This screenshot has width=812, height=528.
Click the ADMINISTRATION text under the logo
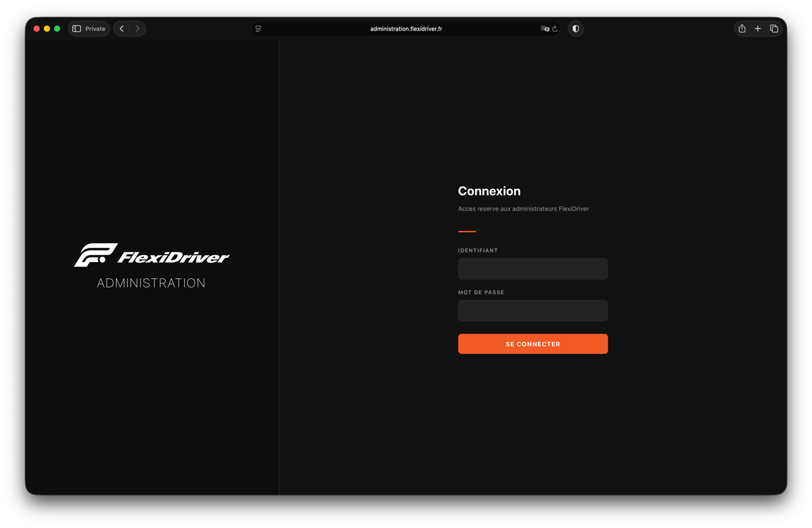tap(152, 283)
